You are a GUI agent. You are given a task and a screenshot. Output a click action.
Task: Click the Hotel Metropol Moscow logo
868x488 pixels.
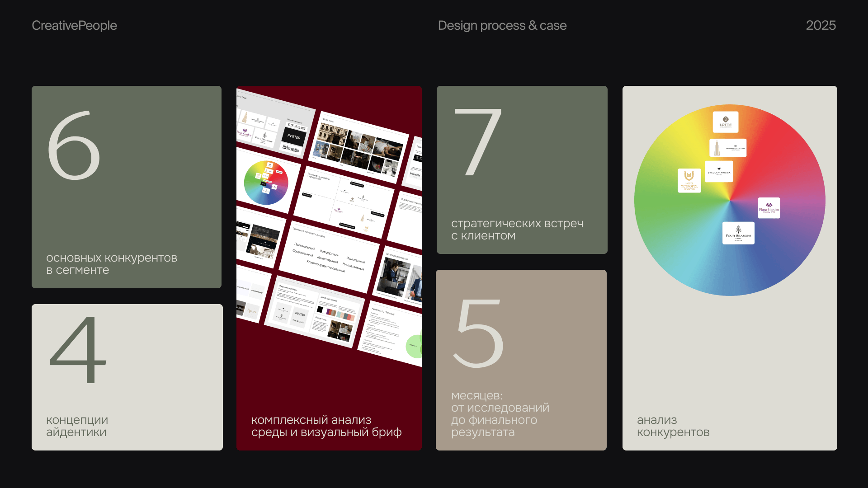(689, 180)
